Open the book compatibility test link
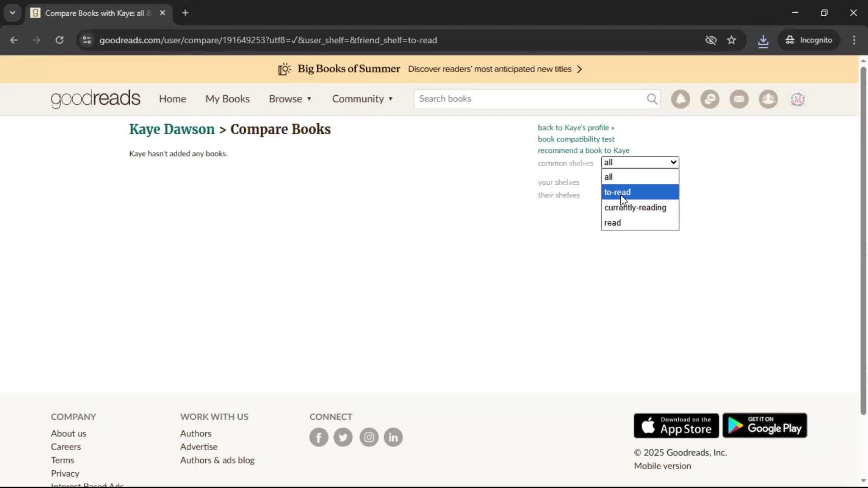The image size is (868, 488). (x=576, y=139)
